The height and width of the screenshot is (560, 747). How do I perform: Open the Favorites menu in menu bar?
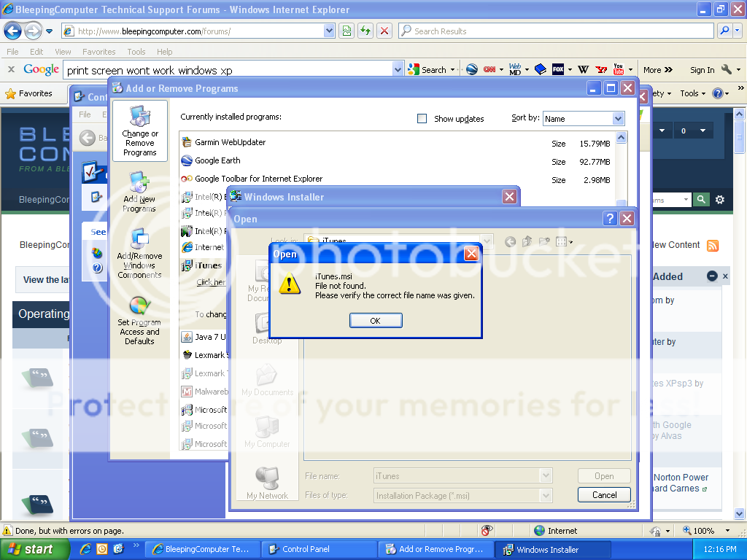pos(98,52)
